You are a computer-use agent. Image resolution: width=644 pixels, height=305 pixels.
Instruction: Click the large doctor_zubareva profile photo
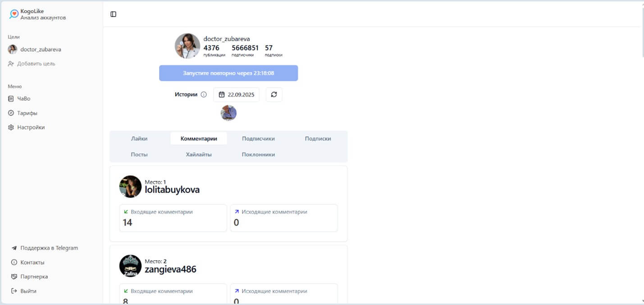(187, 46)
